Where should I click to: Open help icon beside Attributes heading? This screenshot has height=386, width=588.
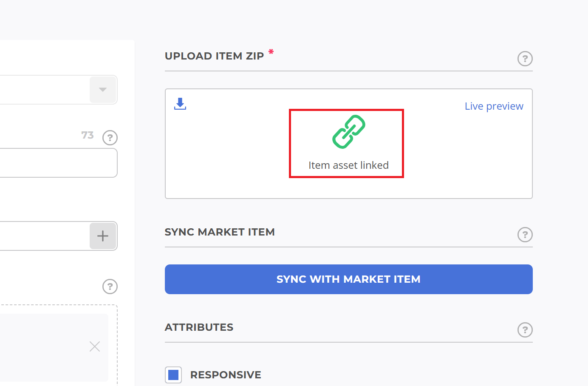525,330
